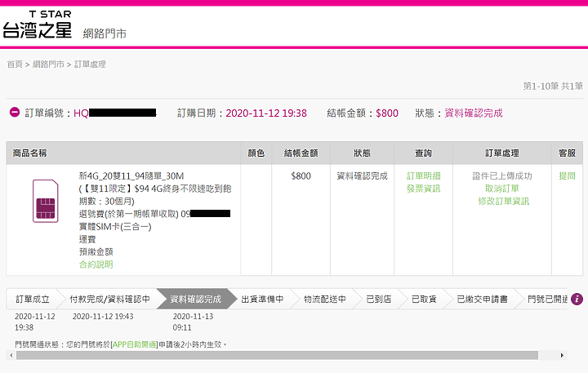Click 實體SIM卡(三合一) text

click(x=115, y=226)
